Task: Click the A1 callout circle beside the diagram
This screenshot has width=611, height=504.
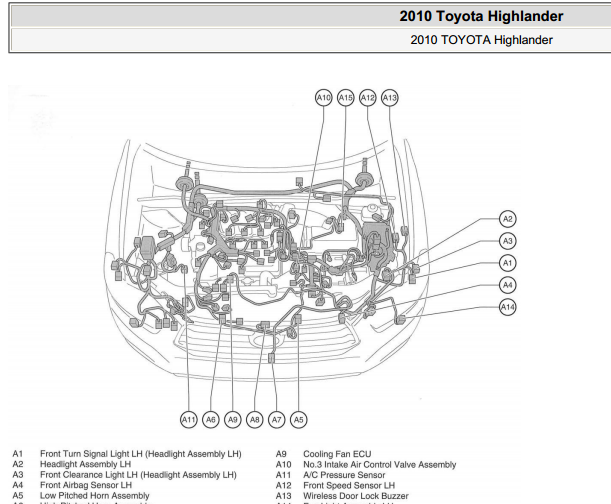Action: [x=507, y=263]
